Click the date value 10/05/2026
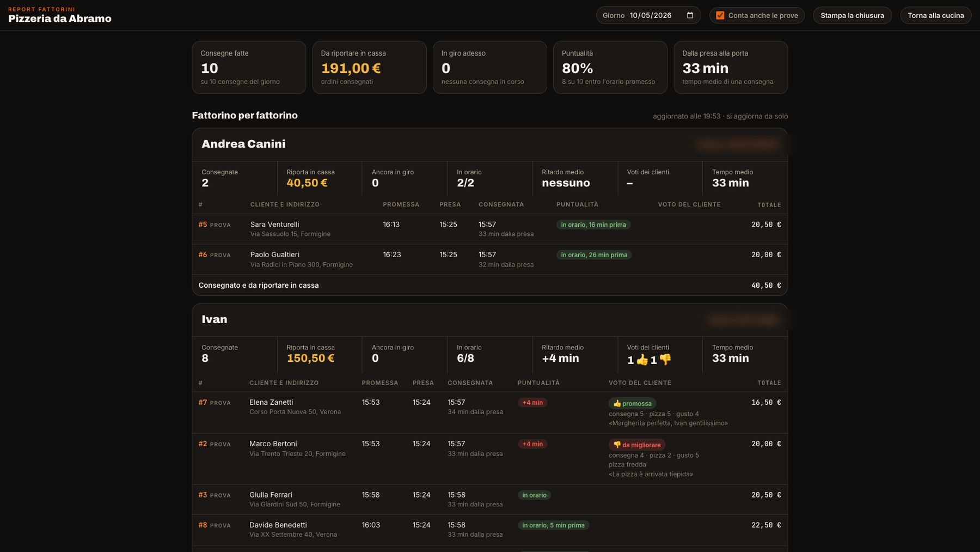 click(x=651, y=15)
